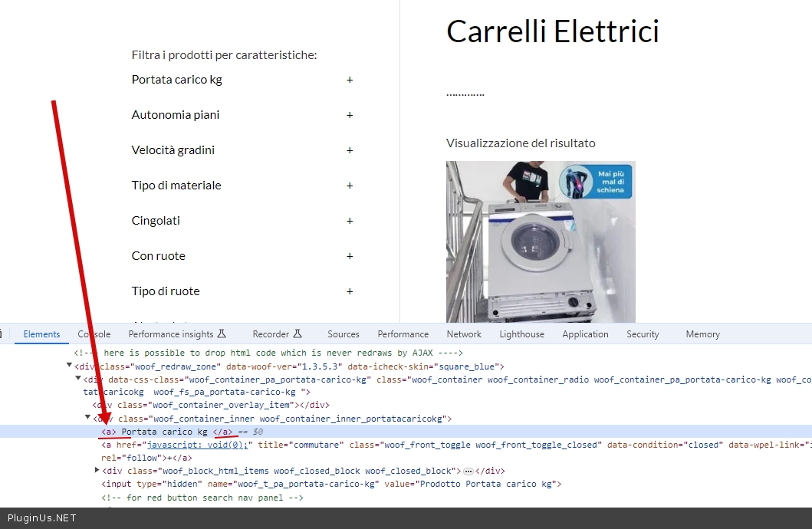This screenshot has width=812, height=529.
Task: Open the Lighthouse tab
Action: coord(521,334)
